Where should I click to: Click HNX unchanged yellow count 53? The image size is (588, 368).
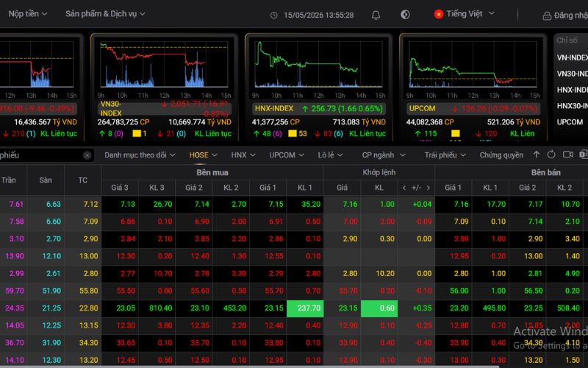[x=302, y=134]
